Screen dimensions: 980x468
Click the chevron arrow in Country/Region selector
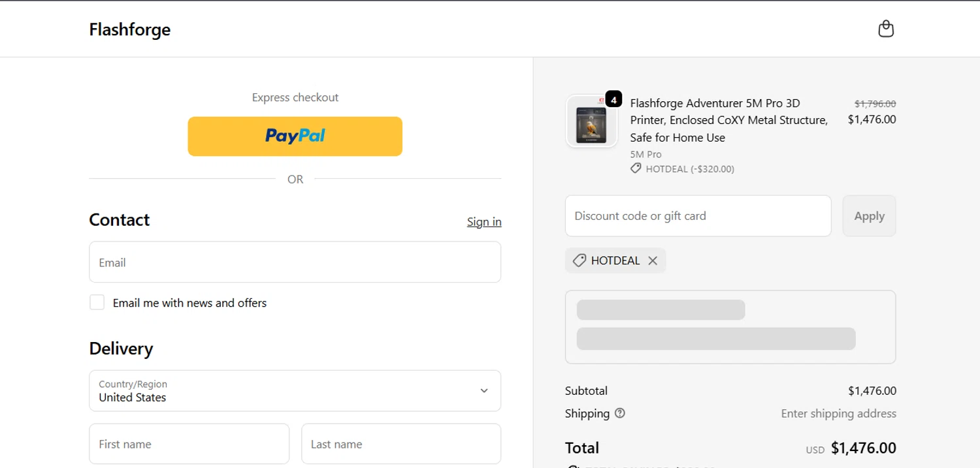[484, 391]
